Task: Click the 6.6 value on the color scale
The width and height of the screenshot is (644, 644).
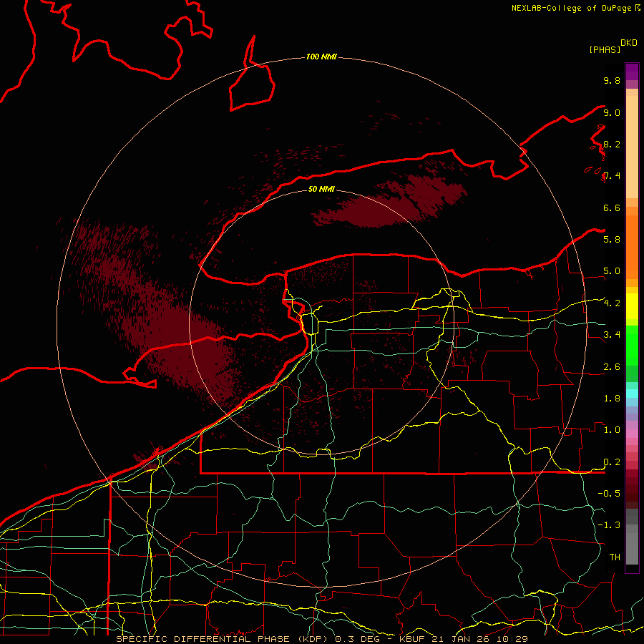Action: click(612, 208)
